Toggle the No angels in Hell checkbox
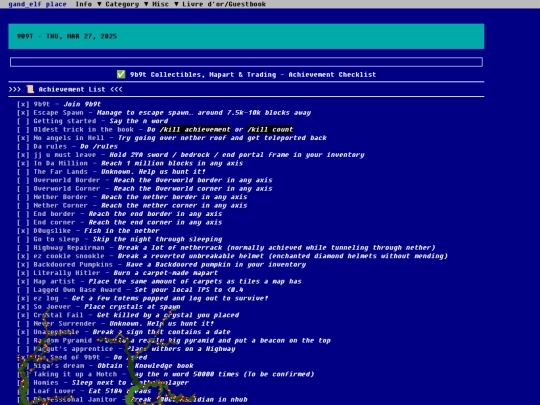 [x=23, y=138]
